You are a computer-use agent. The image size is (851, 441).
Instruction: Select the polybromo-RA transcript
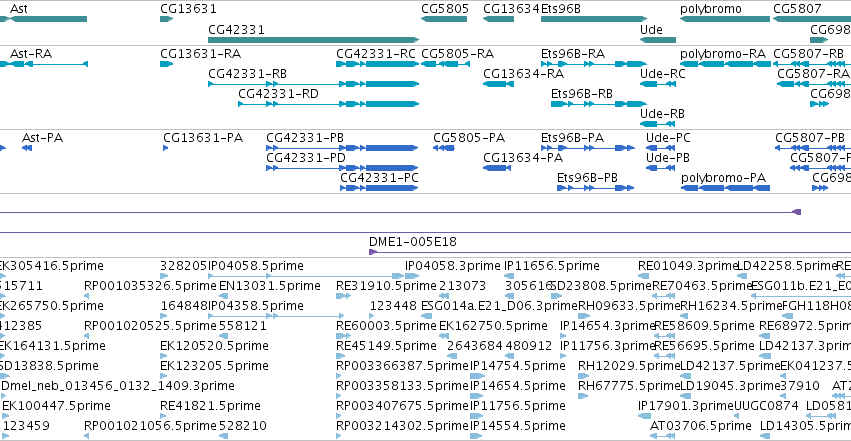[x=725, y=64]
